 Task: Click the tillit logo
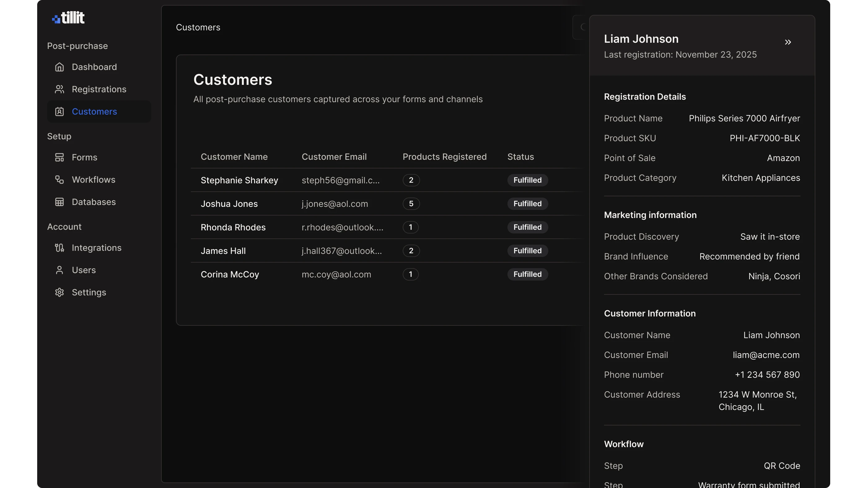tap(68, 18)
